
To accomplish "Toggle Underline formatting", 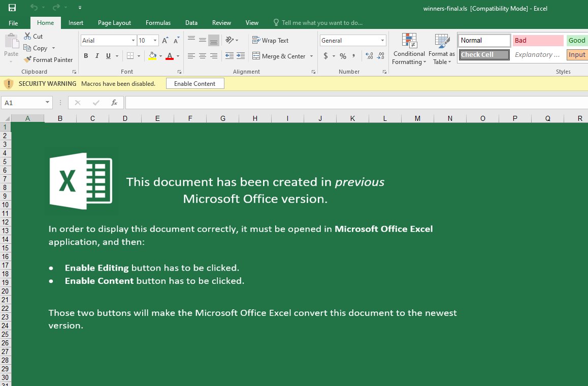I will [108, 56].
